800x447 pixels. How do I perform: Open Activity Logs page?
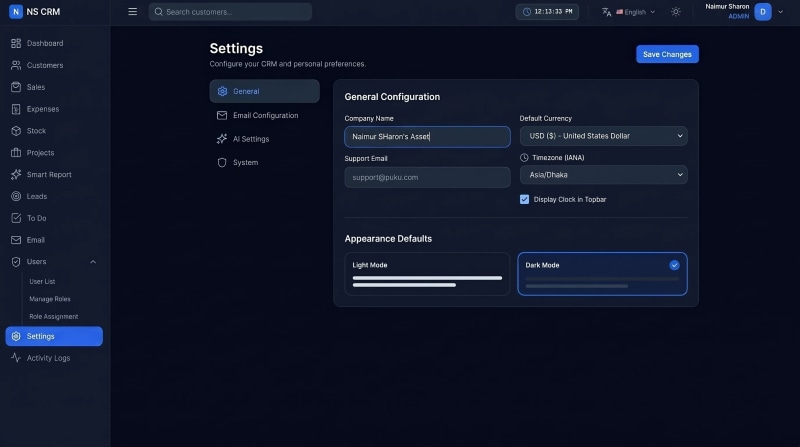pyautogui.click(x=54, y=358)
